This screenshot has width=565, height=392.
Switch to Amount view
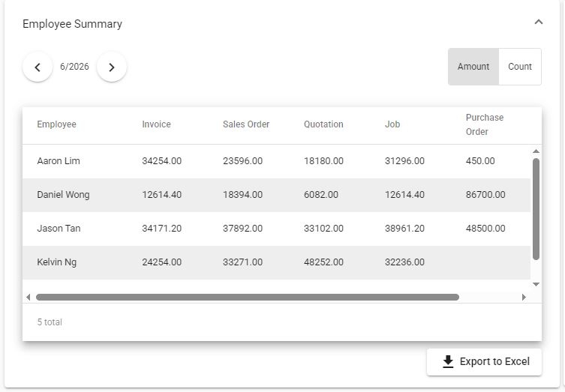[x=473, y=67]
